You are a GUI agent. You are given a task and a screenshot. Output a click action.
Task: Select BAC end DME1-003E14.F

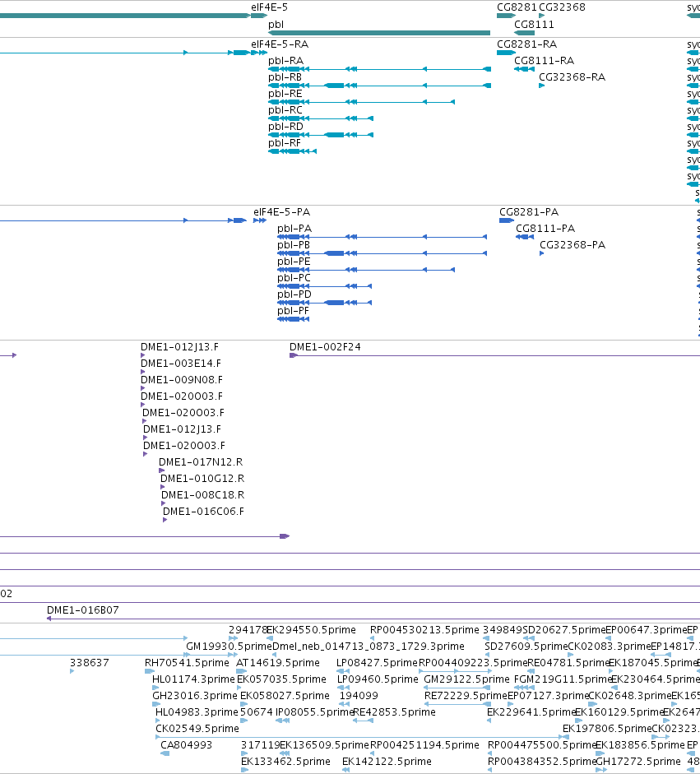[x=181, y=364]
